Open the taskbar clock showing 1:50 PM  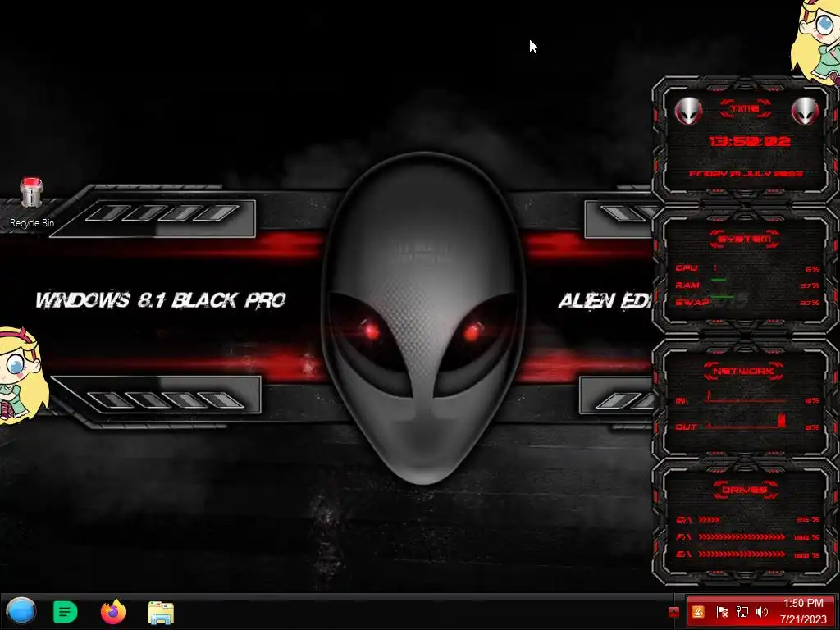[x=803, y=611]
